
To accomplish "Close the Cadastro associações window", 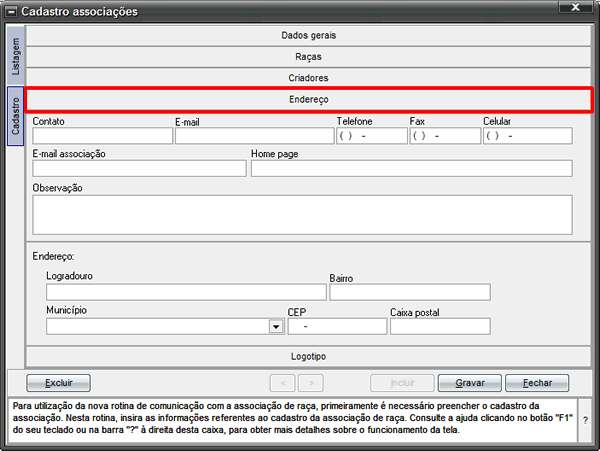I will (575, 7).
